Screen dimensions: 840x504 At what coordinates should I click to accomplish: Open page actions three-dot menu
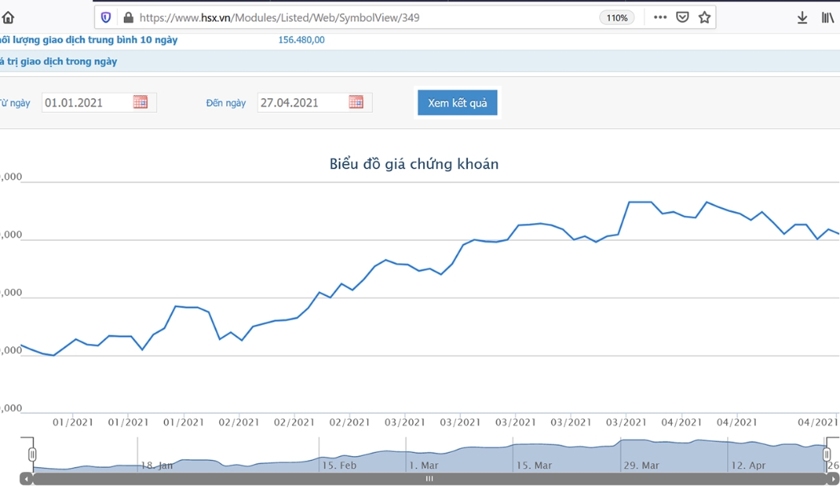pos(660,17)
